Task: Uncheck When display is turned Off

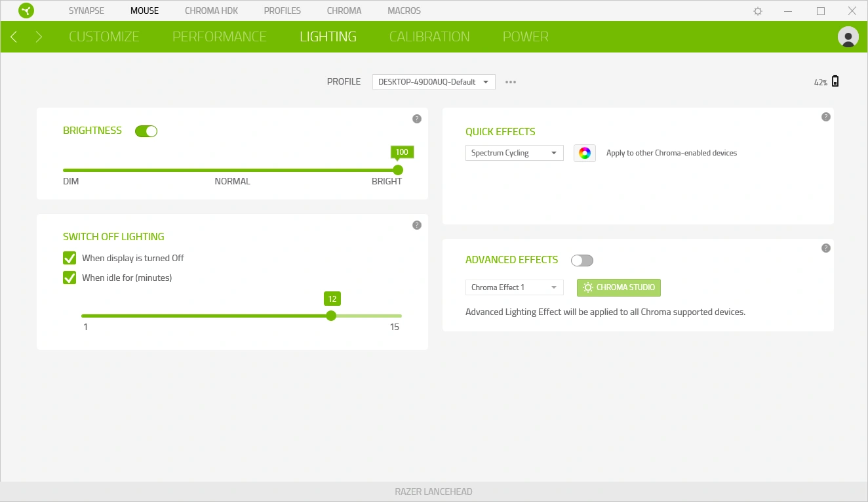Action: [69, 258]
